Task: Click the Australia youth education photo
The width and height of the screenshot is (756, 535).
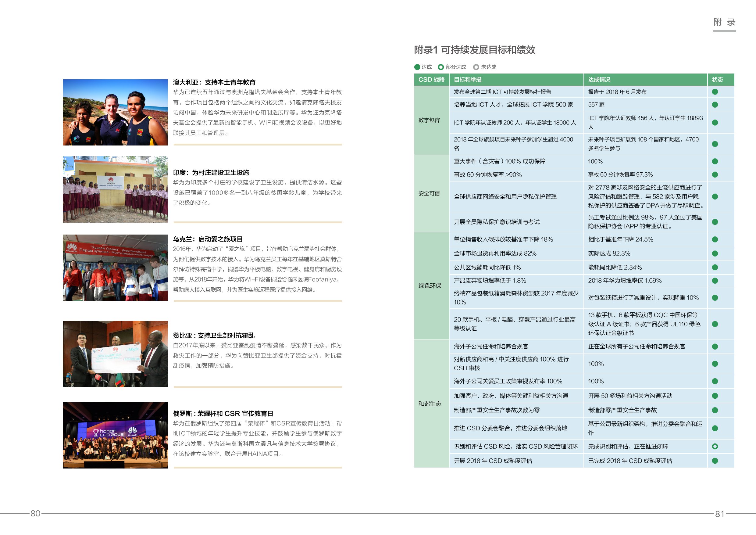Action: coord(115,112)
